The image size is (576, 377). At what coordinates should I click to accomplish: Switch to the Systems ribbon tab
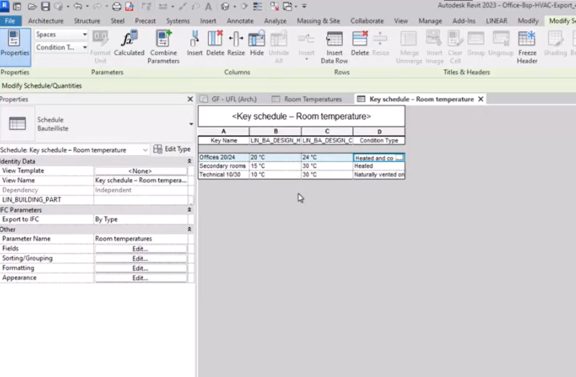click(x=178, y=21)
